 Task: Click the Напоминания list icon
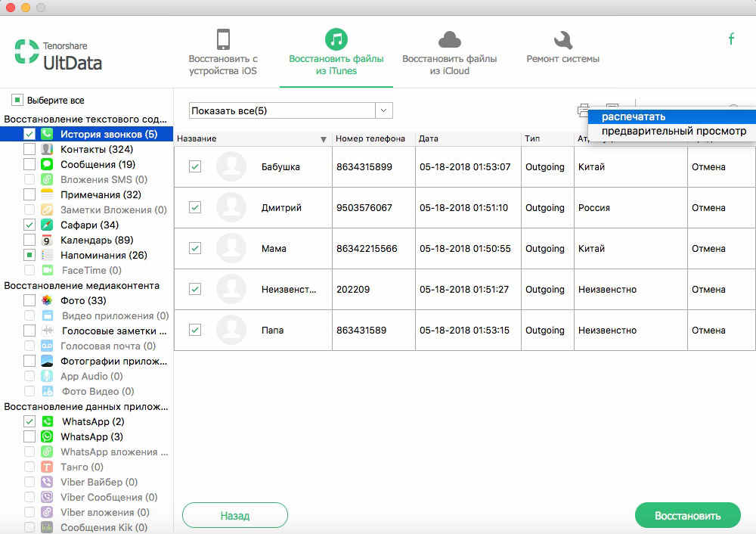[x=47, y=255]
